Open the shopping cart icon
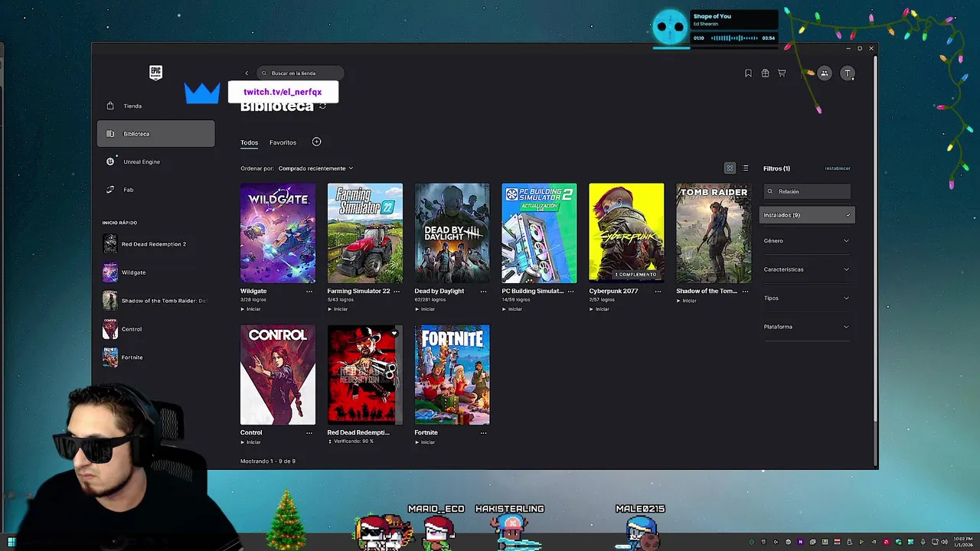This screenshot has height=551, width=980. 782,73
